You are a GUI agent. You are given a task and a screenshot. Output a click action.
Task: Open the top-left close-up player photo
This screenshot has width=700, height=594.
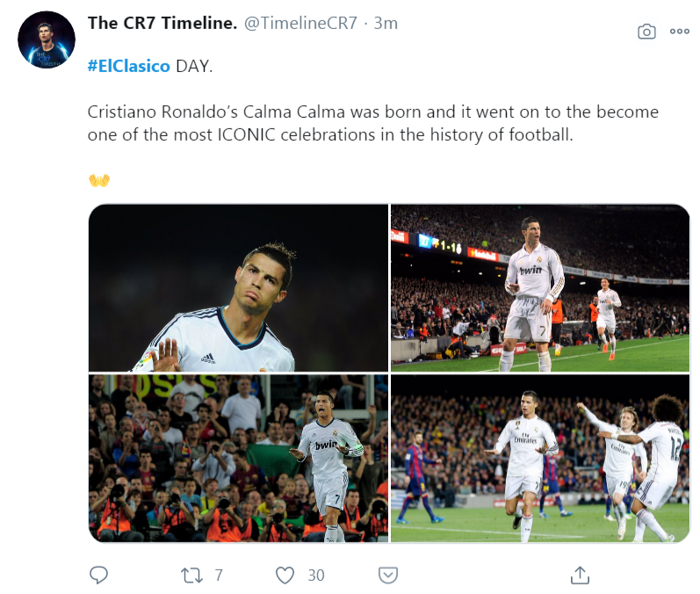[238, 288]
